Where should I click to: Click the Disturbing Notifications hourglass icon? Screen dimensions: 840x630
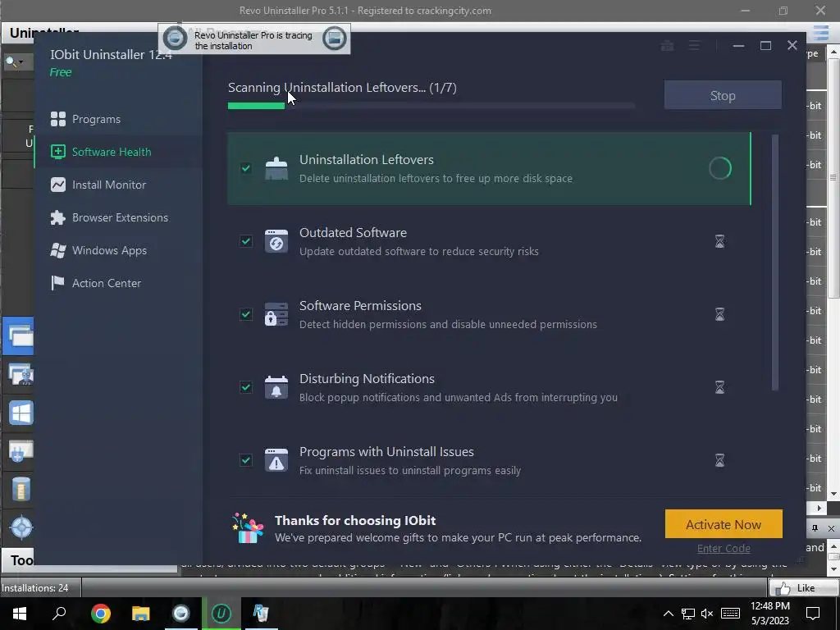coord(720,387)
